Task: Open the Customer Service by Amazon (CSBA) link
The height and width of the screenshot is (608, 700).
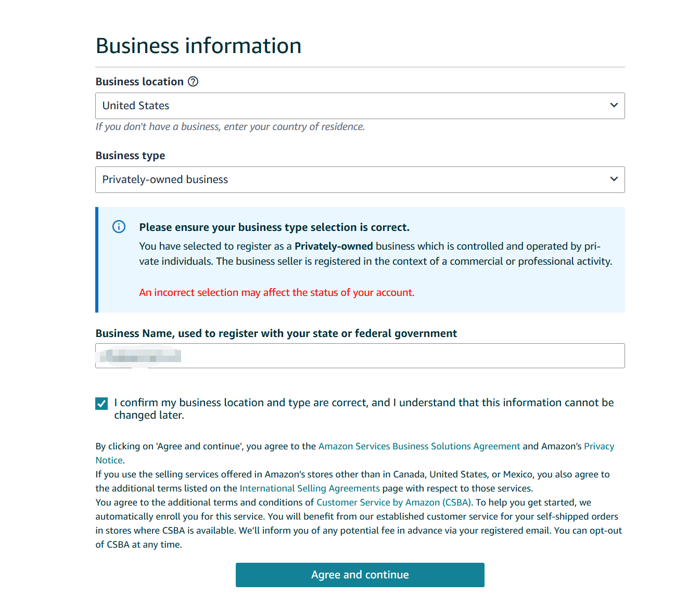Action: (394, 502)
